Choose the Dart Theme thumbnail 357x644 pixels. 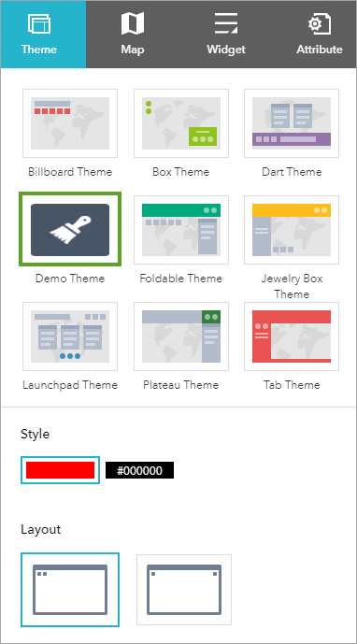[292, 123]
